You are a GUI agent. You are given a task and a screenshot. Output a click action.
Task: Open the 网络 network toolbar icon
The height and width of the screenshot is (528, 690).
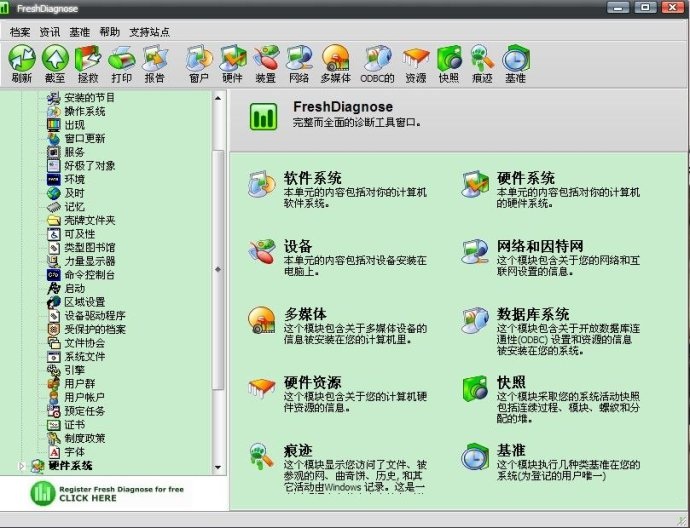[x=299, y=58]
